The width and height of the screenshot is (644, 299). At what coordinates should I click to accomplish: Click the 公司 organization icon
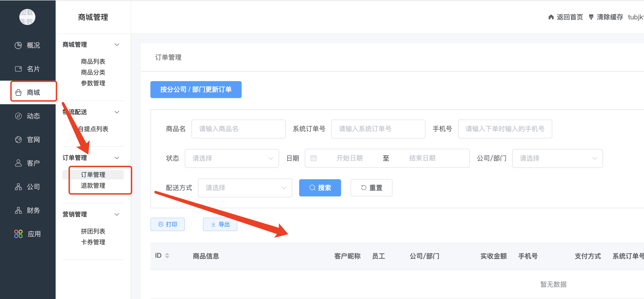(18, 187)
